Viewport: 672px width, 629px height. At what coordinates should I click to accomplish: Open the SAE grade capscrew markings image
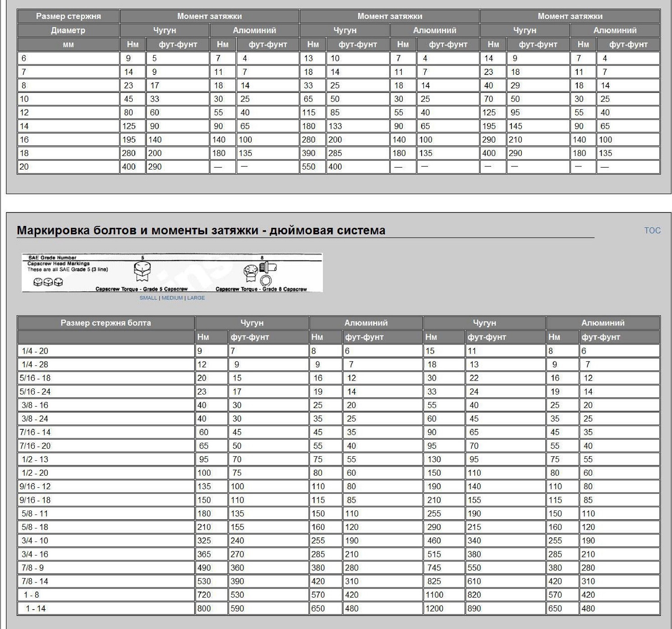pyautogui.click(x=172, y=273)
